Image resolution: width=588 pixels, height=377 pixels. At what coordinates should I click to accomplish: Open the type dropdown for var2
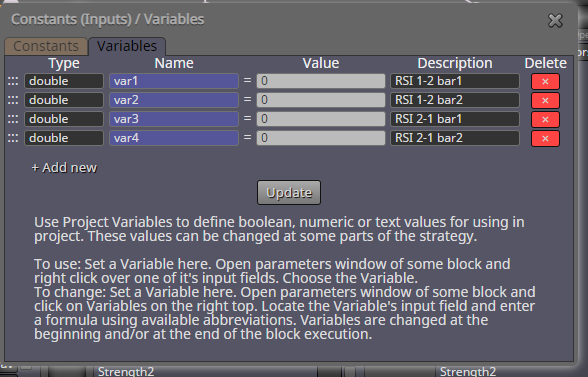64,100
